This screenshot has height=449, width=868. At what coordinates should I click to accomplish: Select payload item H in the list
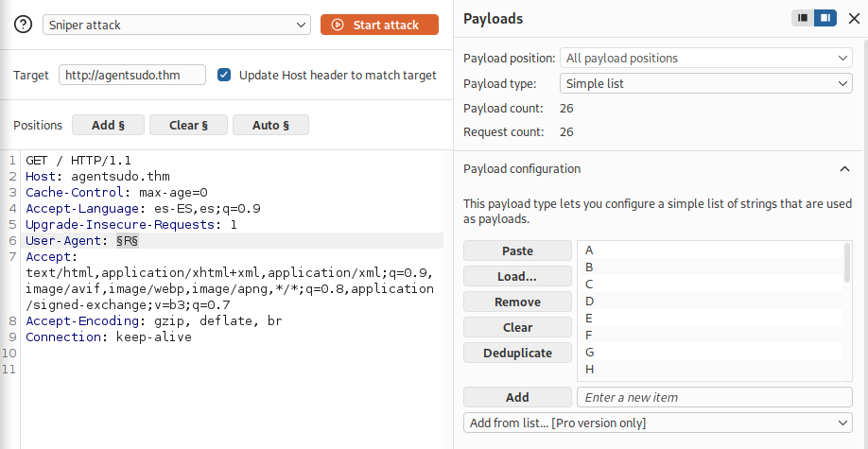(710, 369)
